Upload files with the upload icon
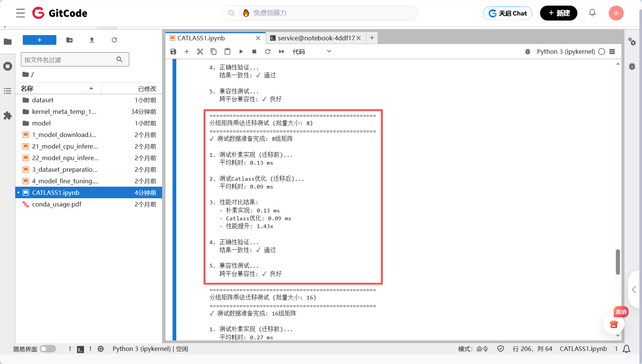The width and height of the screenshot is (642, 364). pos(92,40)
